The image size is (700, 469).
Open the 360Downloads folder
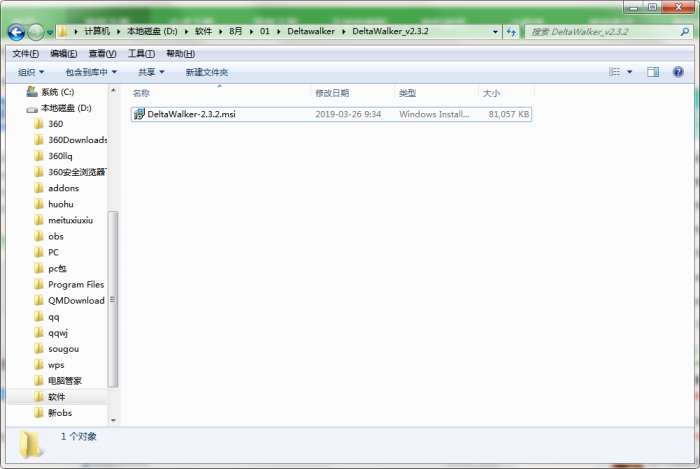tap(71, 140)
